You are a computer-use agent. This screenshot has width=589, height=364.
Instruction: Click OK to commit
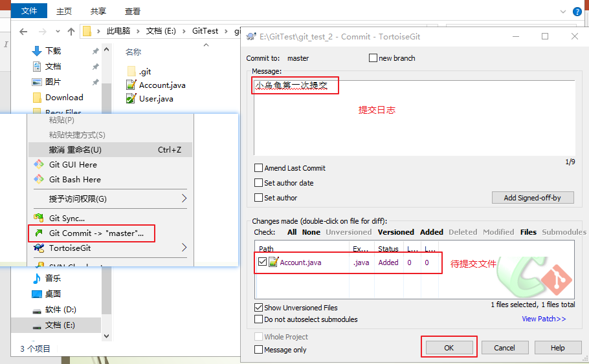pyautogui.click(x=449, y=348)
